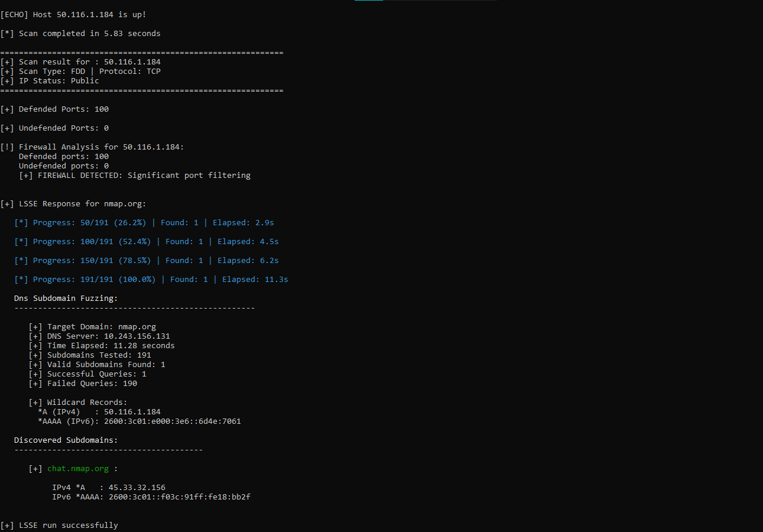763x532 pixels.
Task: Select the "Dns Subdomain Fuzzing:" heading
Action: click(66, 298)
